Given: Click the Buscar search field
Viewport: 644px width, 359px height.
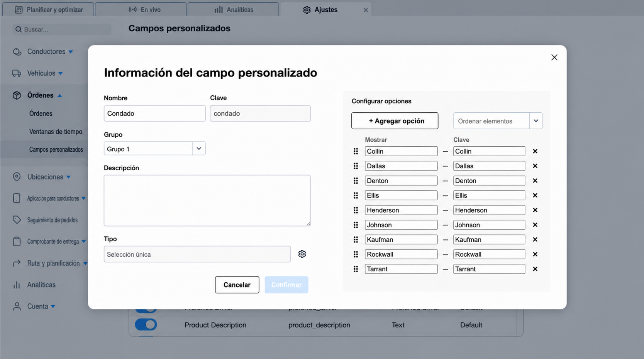Looking at the screenshot, I should pos(62,29).
